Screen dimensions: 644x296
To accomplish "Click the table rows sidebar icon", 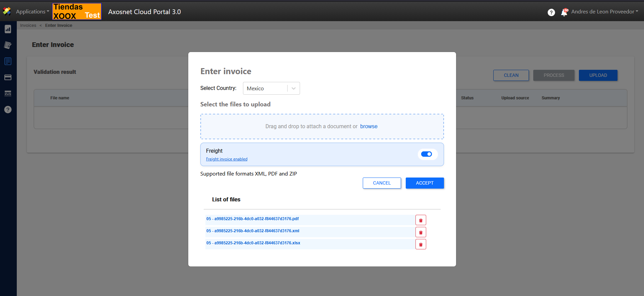I will point(8,94).
